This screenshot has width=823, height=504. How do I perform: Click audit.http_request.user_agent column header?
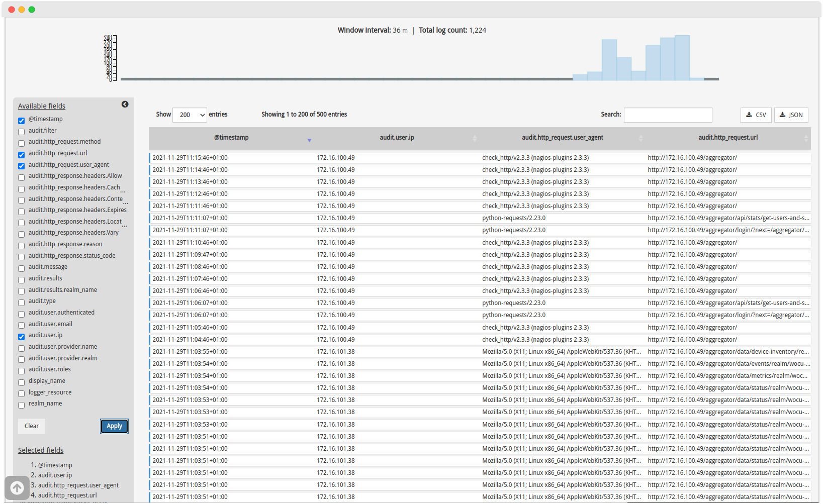(x=562, y=138)
